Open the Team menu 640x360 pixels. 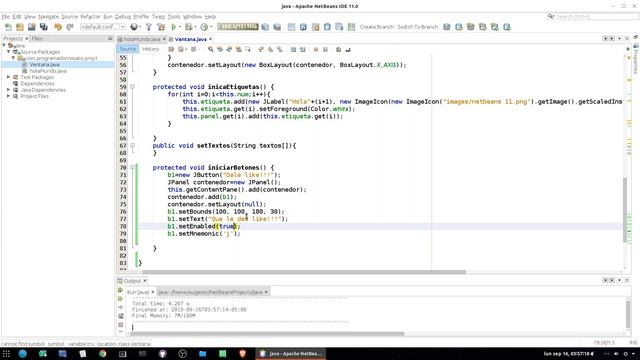158,17
